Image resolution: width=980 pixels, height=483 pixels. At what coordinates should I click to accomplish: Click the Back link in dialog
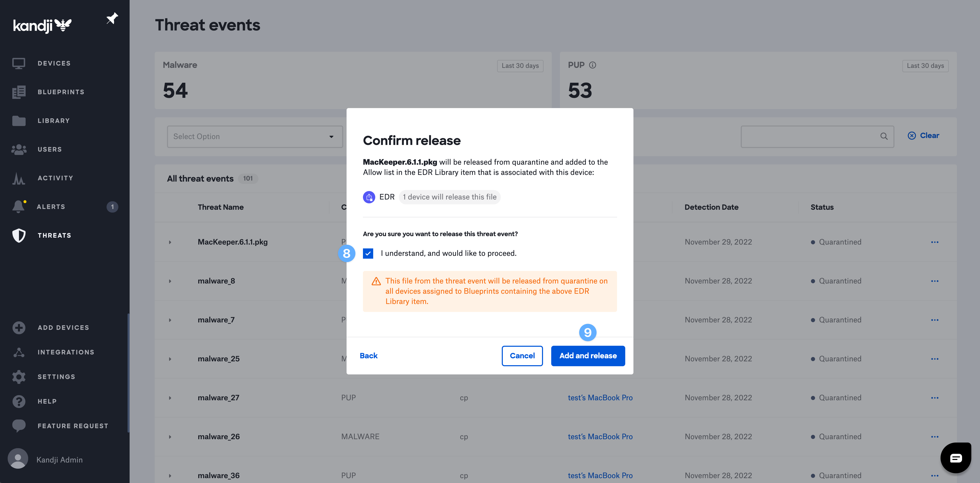(x=368, y=356)
